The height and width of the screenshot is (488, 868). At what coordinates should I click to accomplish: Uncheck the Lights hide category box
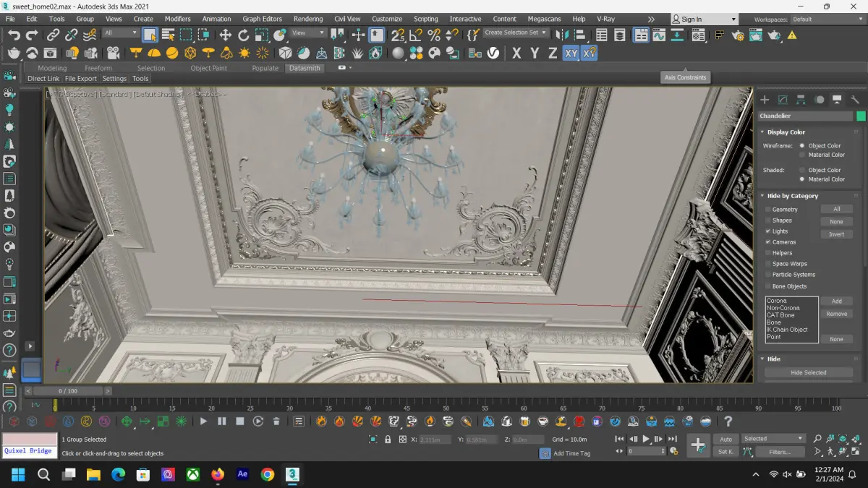768,231
